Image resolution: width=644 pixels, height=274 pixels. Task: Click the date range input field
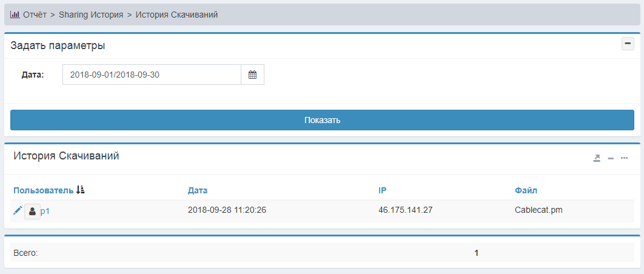pos(152,75)
